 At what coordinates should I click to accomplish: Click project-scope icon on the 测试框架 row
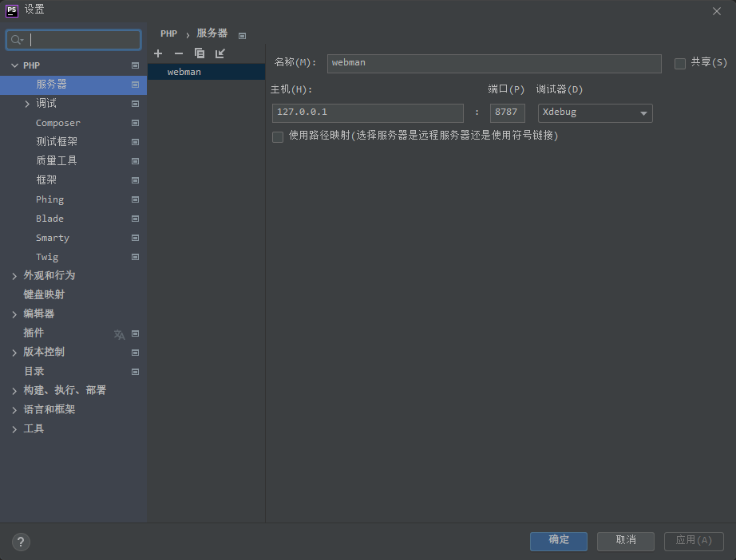135,142
